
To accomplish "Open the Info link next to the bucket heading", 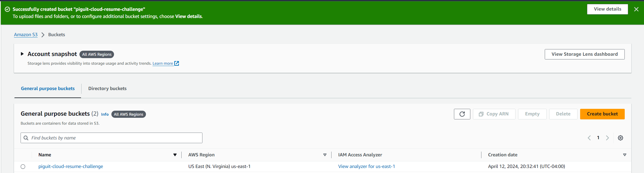I will (105, 114).
